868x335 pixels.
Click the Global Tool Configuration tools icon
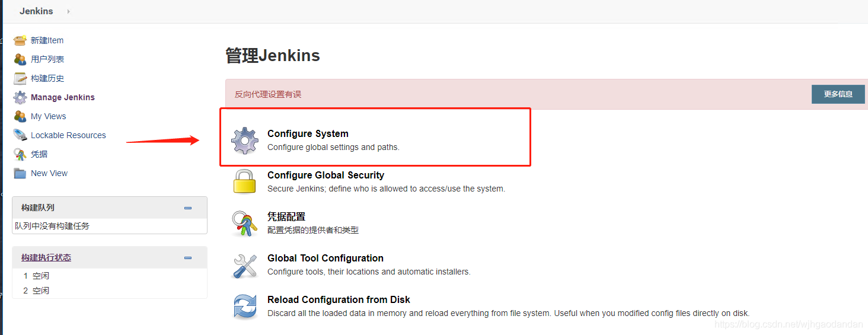tap(244, 265)
